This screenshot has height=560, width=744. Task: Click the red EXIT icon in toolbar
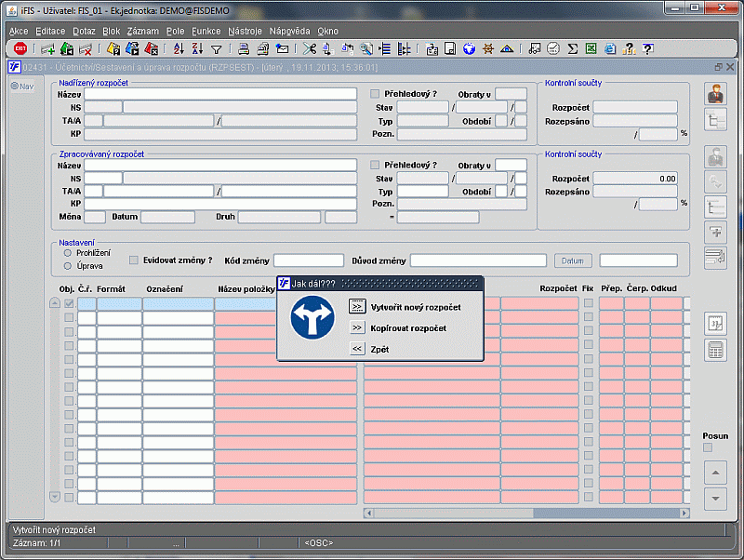click(20, 49)
